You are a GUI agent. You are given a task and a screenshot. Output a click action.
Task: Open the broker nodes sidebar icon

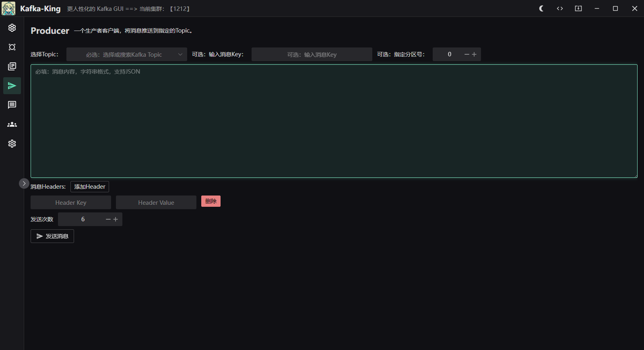tap(12, 47)
